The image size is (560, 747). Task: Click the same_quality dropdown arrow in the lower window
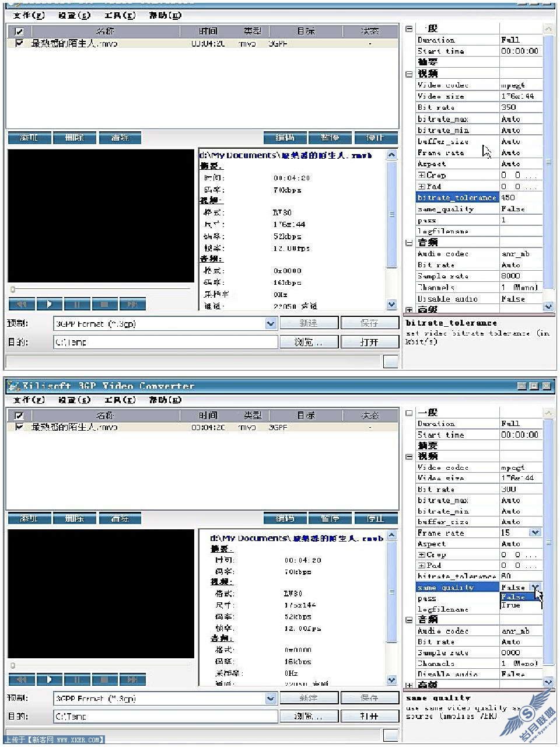coord(535,587)
